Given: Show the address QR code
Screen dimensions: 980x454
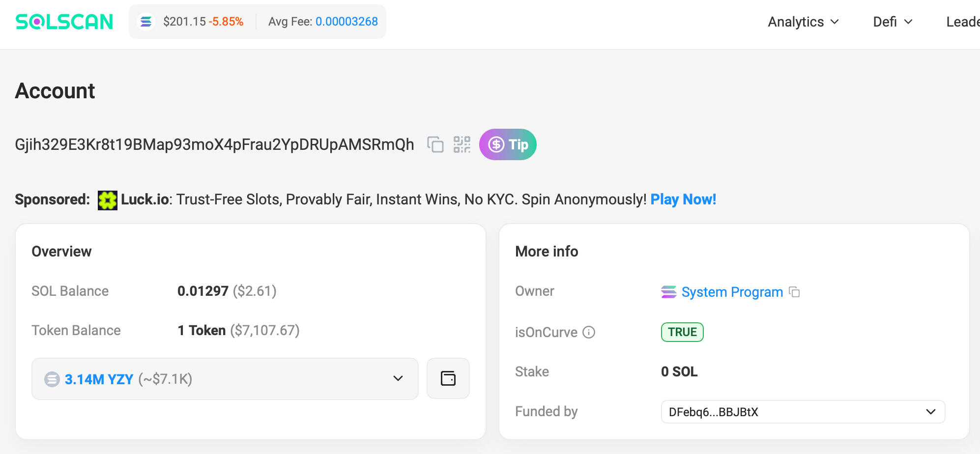Looking at the screenshot, I should coord(461,145).
